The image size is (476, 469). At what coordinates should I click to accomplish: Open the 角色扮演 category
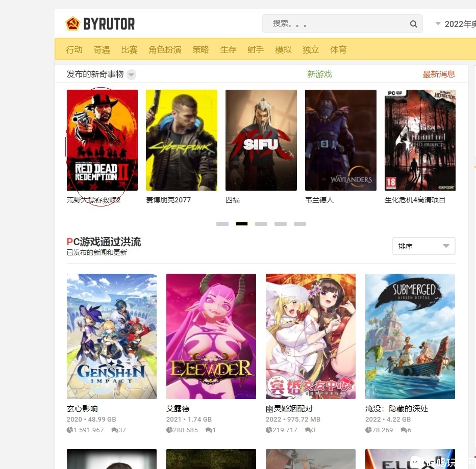point(165,49)
